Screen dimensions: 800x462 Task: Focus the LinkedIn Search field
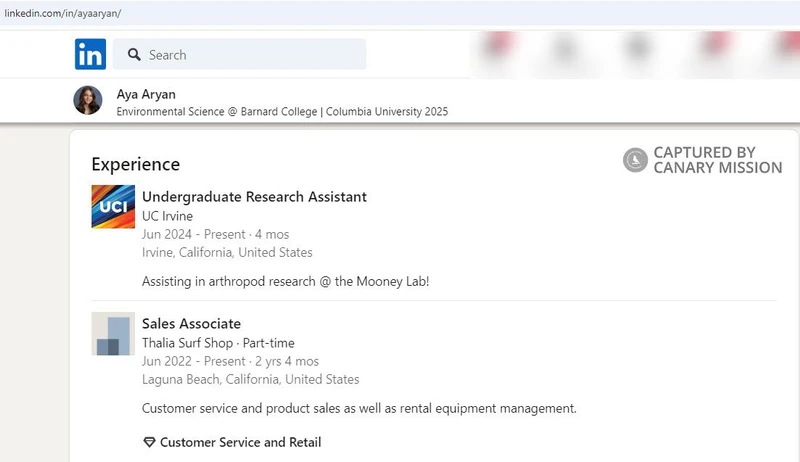coord(239,54)
